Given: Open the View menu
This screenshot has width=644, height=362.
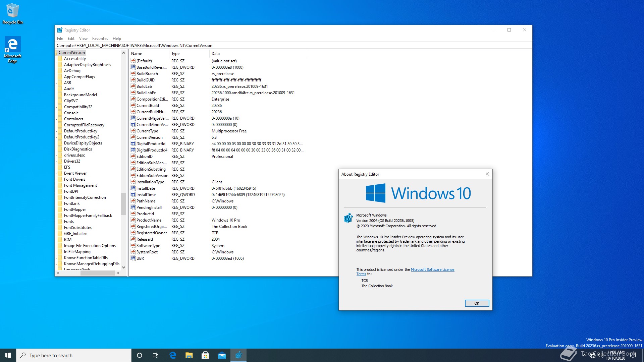Looking at the screenshot, I should 83,39.
